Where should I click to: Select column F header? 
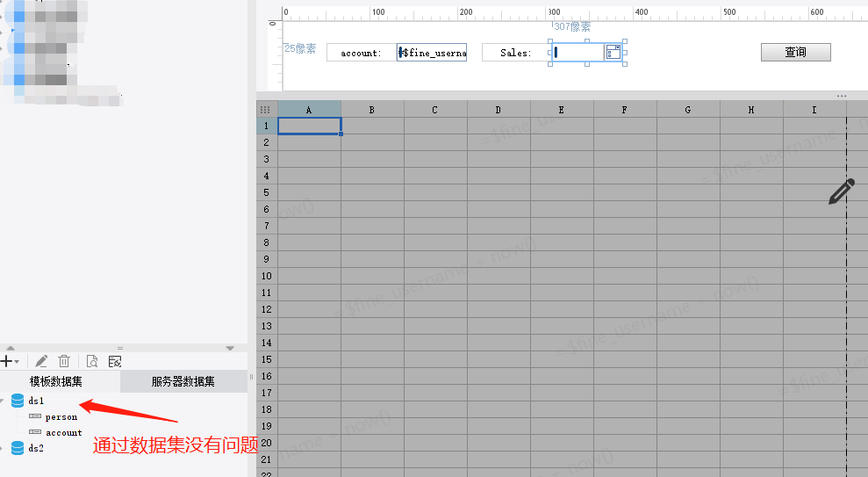624,110
